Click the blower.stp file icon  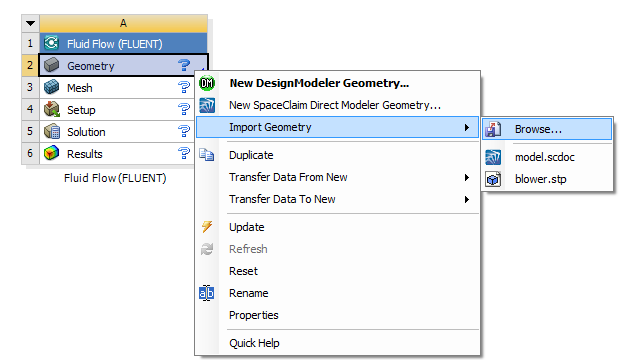493,179
